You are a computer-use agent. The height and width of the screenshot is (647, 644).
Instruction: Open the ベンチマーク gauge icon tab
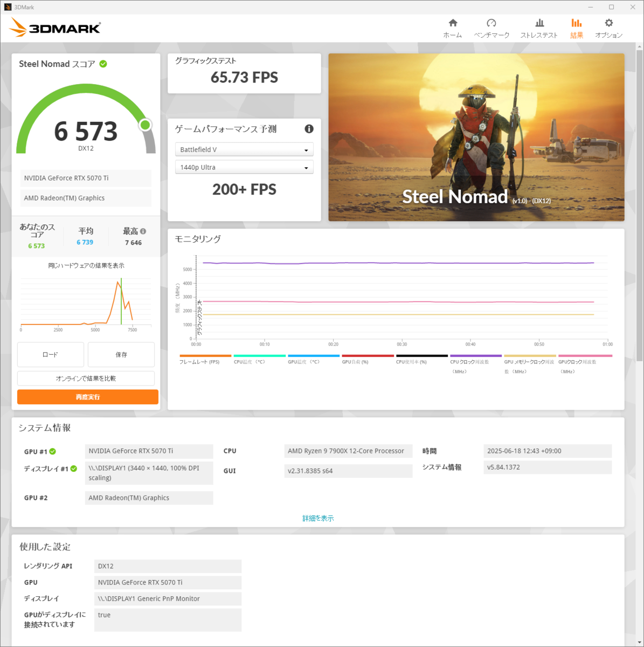491,28
